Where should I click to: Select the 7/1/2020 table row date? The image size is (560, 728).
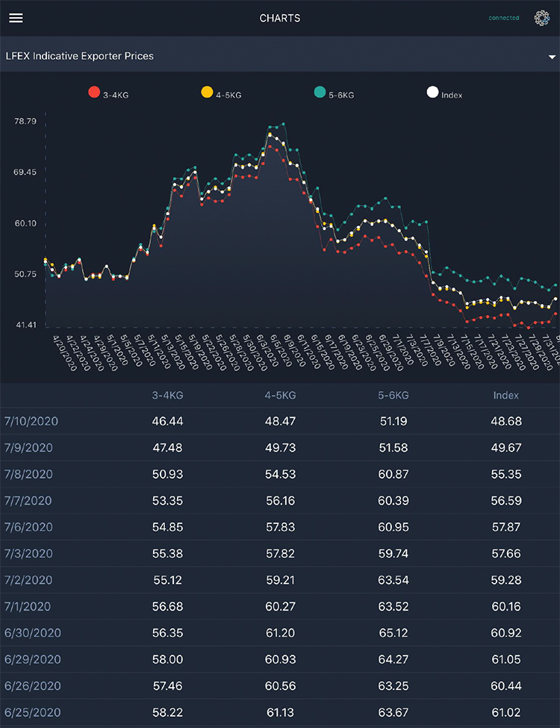28,606
